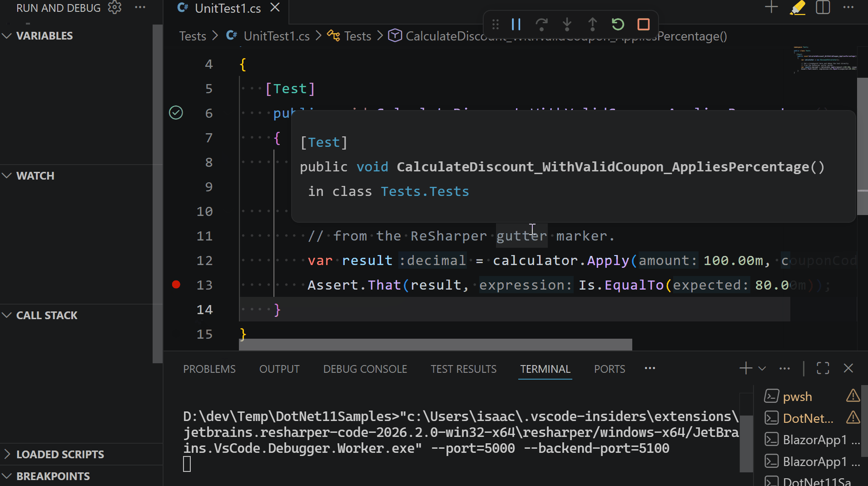Click line number 14 in the gutter

click(204, 310)
